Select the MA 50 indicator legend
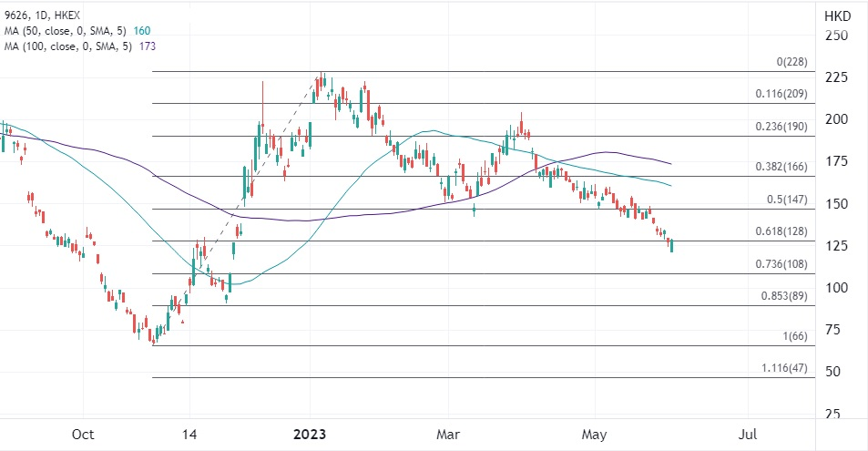 (77, 31)
